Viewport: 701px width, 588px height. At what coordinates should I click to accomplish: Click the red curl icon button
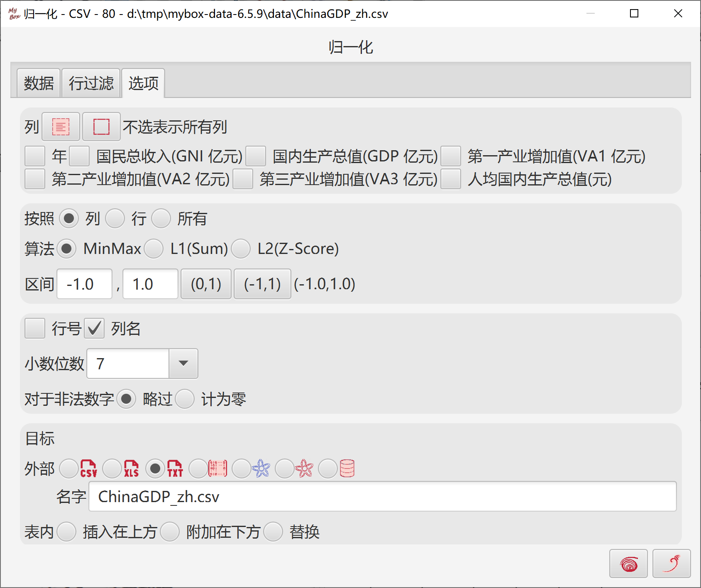(672, 564)
